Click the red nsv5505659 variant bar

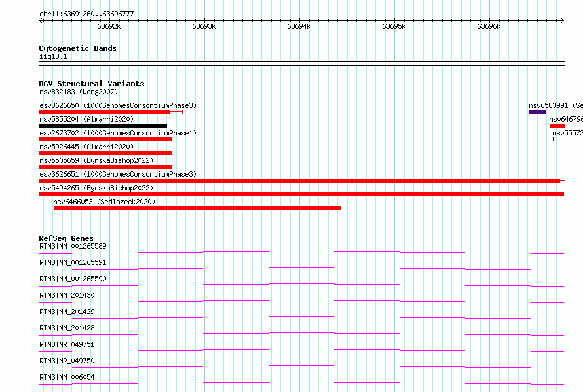105,167
